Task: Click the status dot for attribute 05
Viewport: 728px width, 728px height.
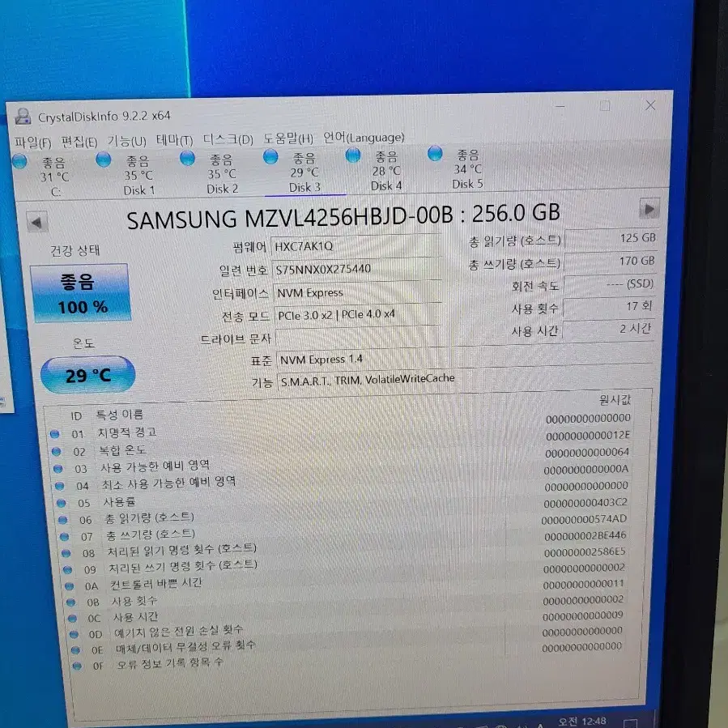Action: pos(61,503)
